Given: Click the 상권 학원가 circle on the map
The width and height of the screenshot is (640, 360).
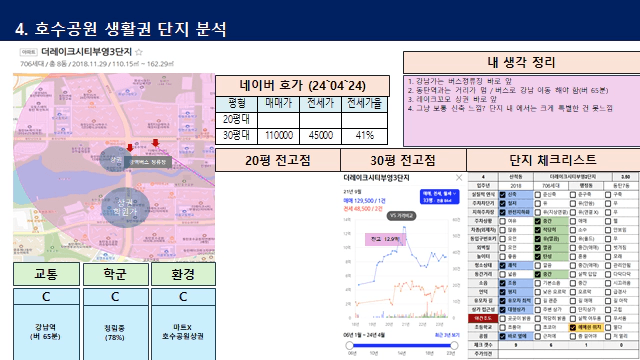Looking at the screenshot, I should (x=125, y=207).
